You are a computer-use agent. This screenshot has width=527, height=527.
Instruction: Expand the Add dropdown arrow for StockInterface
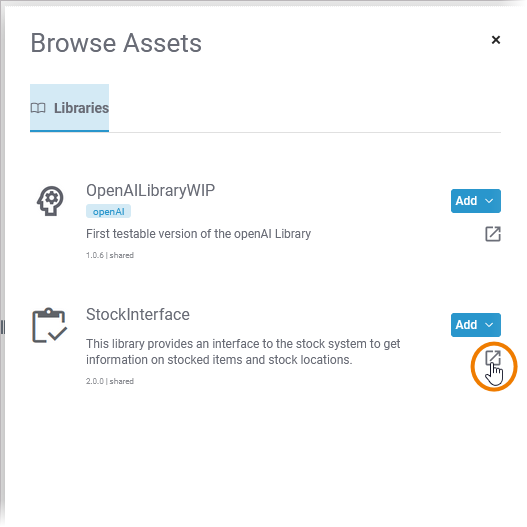point(489,325)
